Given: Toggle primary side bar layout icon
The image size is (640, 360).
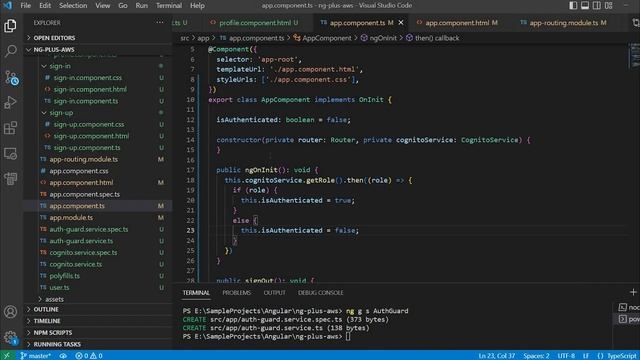Looking at the screenshot, I should [573, 5].
